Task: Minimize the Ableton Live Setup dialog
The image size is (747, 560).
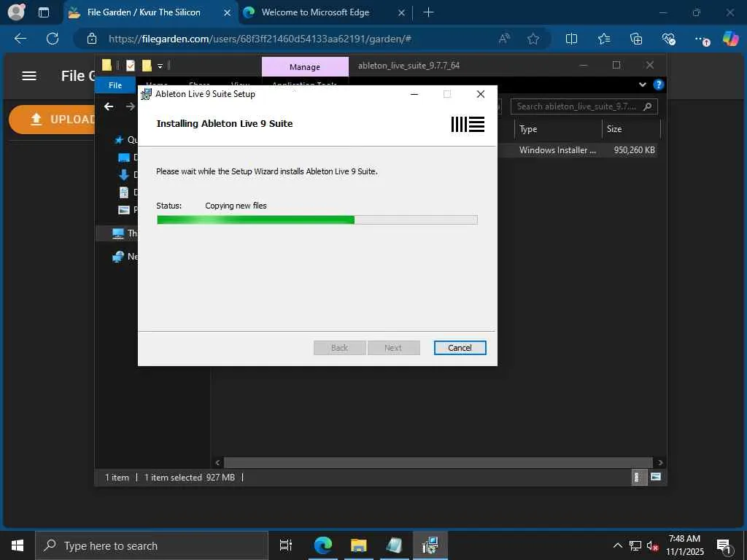Action: 414,94
